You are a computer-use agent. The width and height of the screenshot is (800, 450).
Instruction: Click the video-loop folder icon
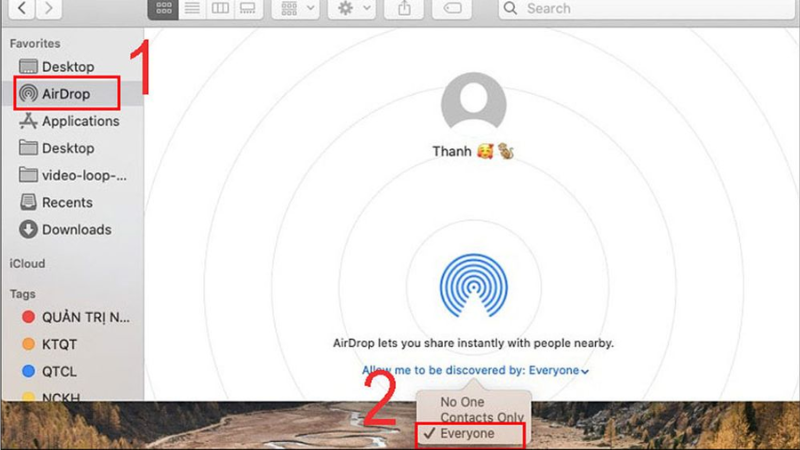28,175
